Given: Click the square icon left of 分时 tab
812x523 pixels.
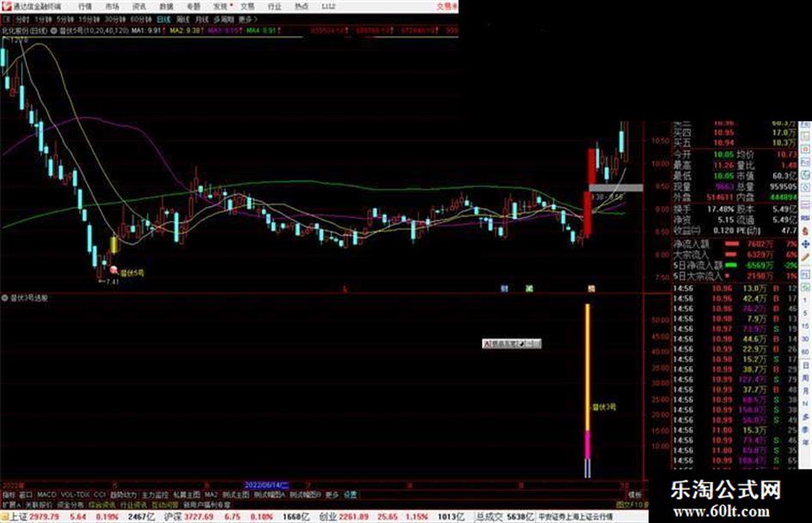Looking at the screenshot, I should [x=7, y=20].
